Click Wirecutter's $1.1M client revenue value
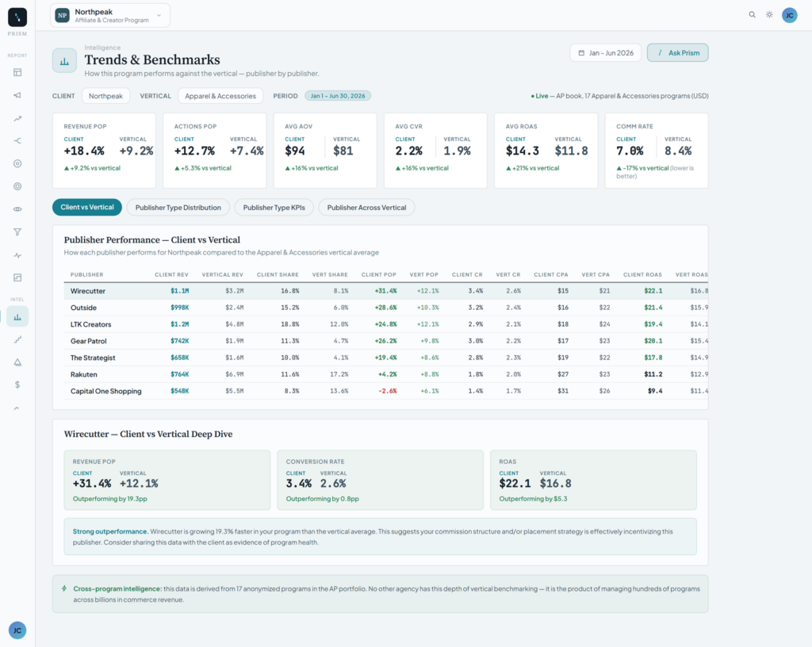812x647 pixels. pyautogui.click(x=180, y=291)
